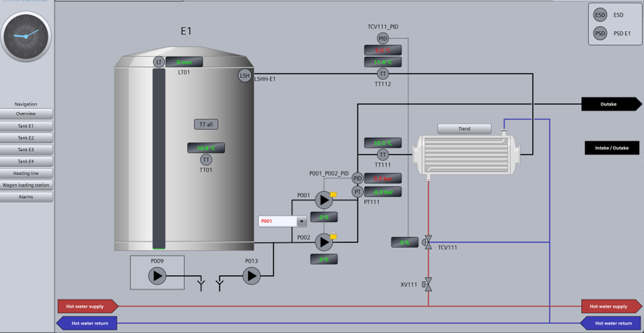Image resolution: width=644 pixels, height=333 pixels.
Task: Expand the P001 pump selection dropdown
Action: 302,221
